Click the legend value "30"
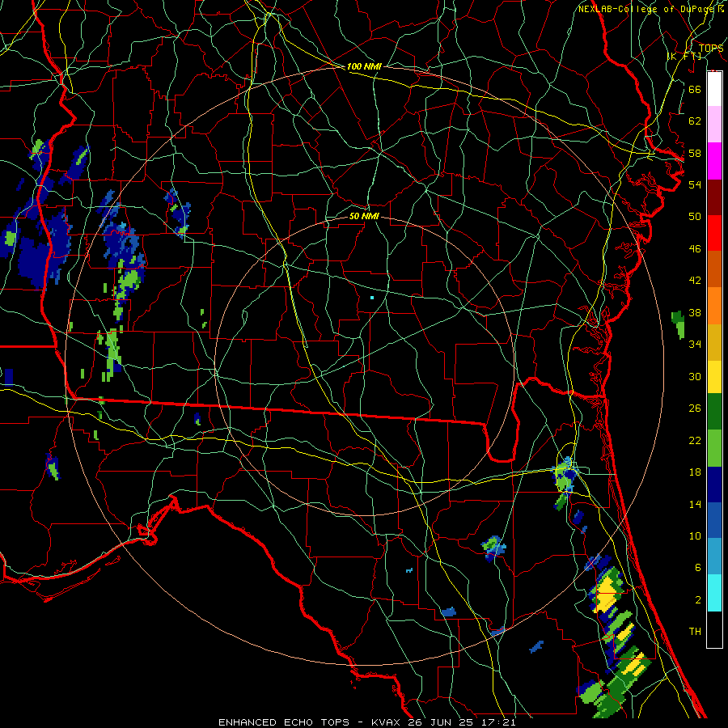Screen dimensions: 728x728 [695, 376]
